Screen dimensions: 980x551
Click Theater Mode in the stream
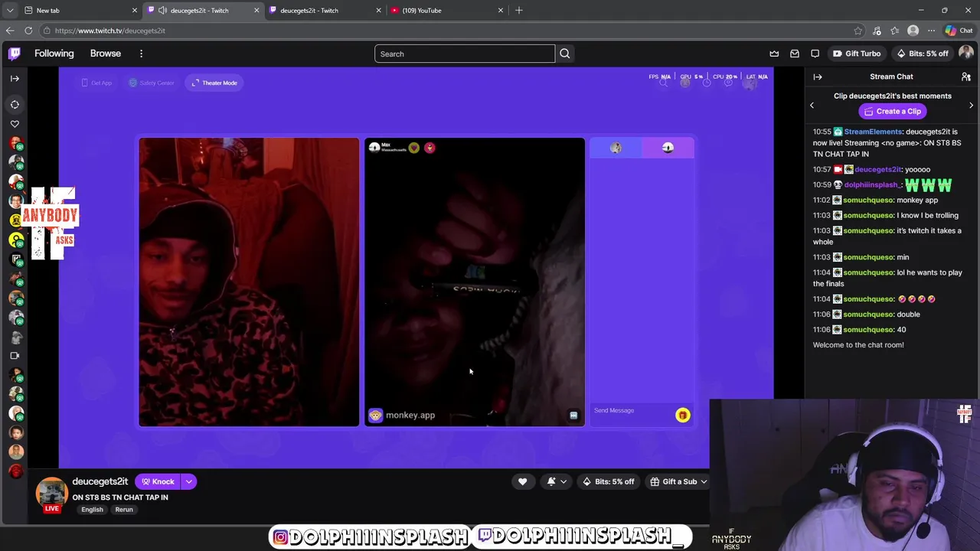click(x=214, y=83)
